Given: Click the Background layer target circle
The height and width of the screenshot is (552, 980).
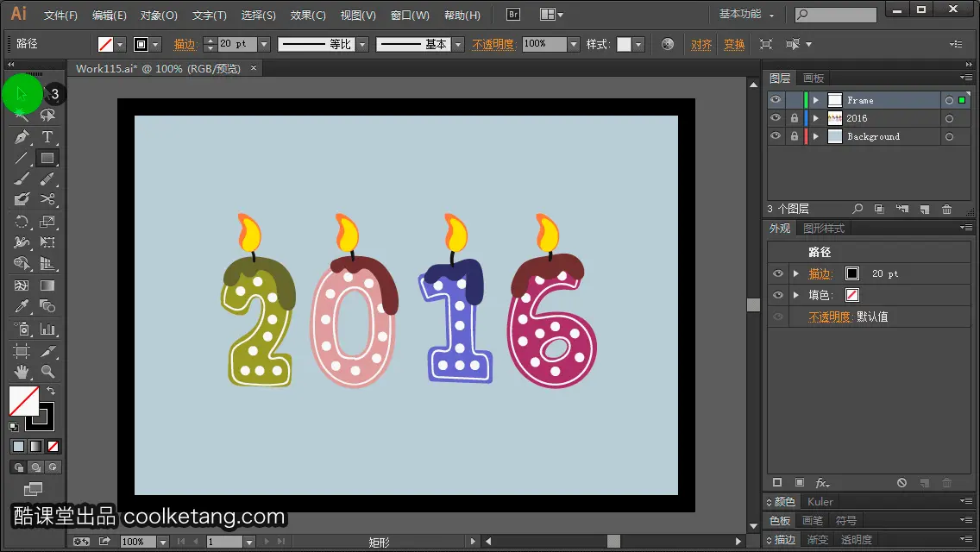Looking at the screenshot, I should pos(949,136).
